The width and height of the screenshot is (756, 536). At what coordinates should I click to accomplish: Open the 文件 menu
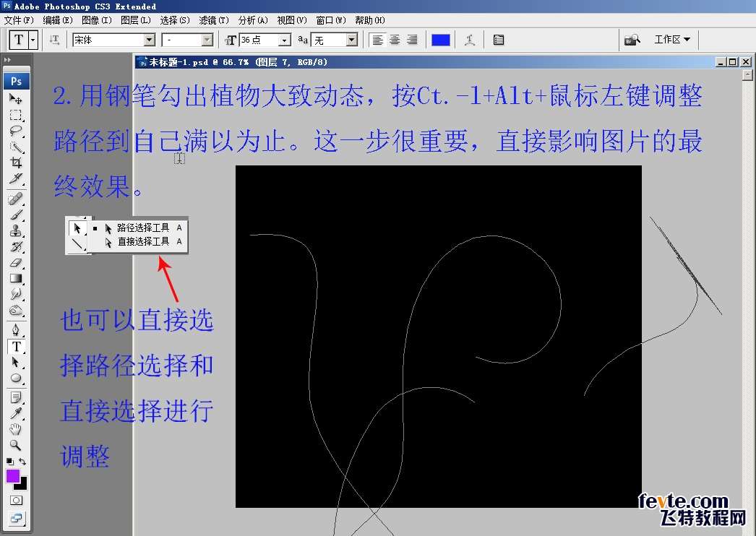pos(19,20)
